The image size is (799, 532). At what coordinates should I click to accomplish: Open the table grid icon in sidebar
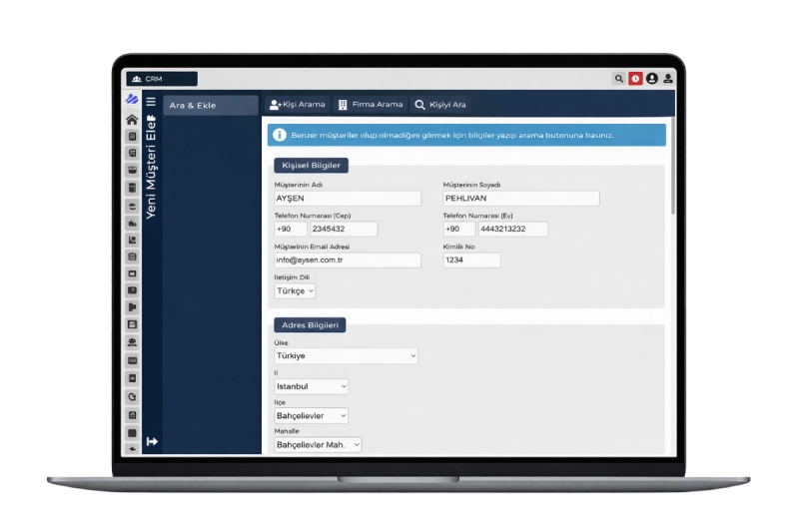[132, 257]
